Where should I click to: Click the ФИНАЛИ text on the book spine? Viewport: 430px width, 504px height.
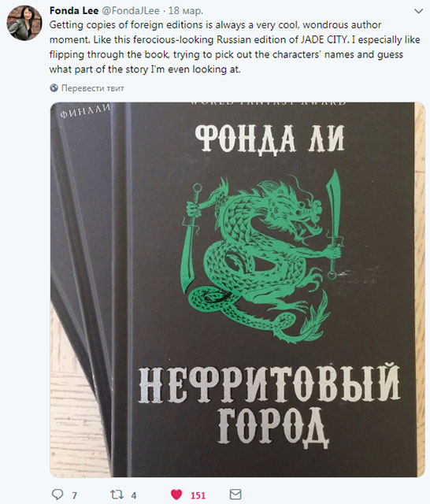point(85,111)
